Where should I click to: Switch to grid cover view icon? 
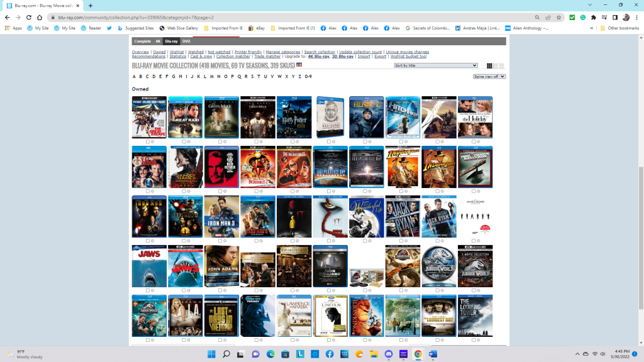pos(490,66)
